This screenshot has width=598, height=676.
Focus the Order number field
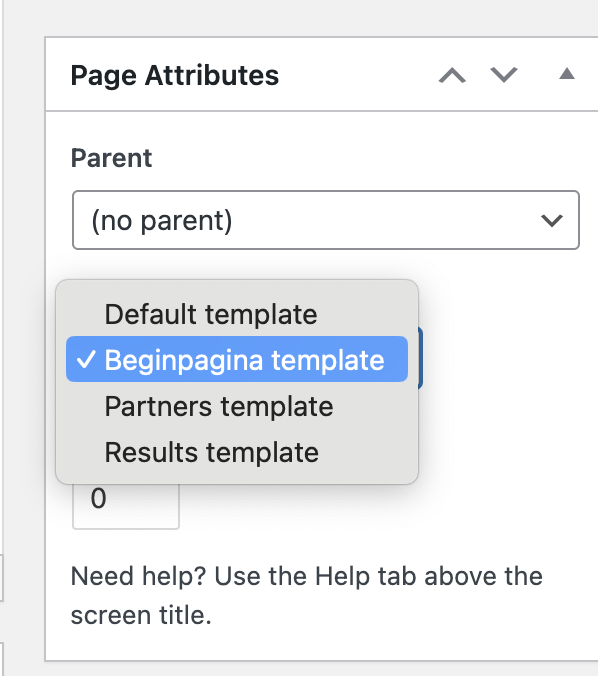tap(125, 504)
